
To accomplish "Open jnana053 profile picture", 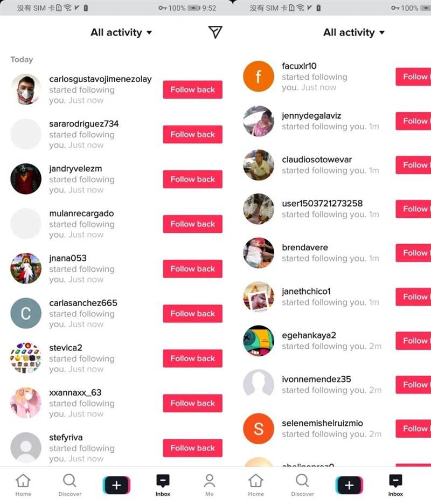I will coord(26,268).
